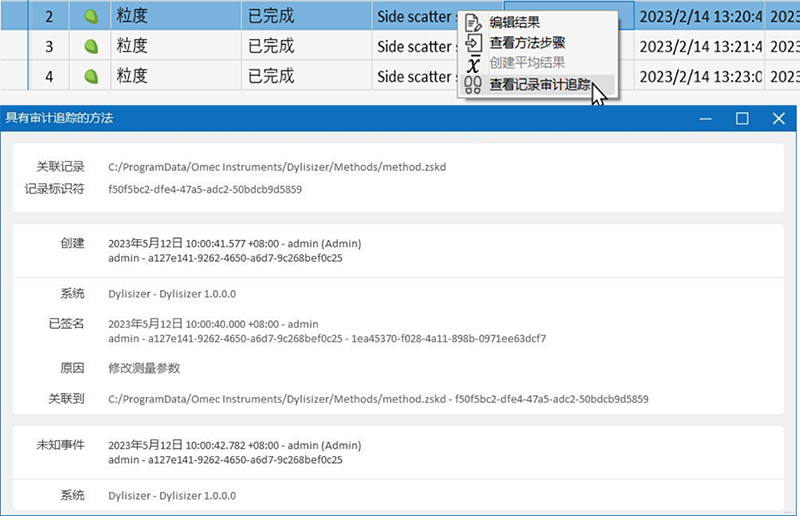
Task: Click the 关联记录 label
Action: [60, 166]
